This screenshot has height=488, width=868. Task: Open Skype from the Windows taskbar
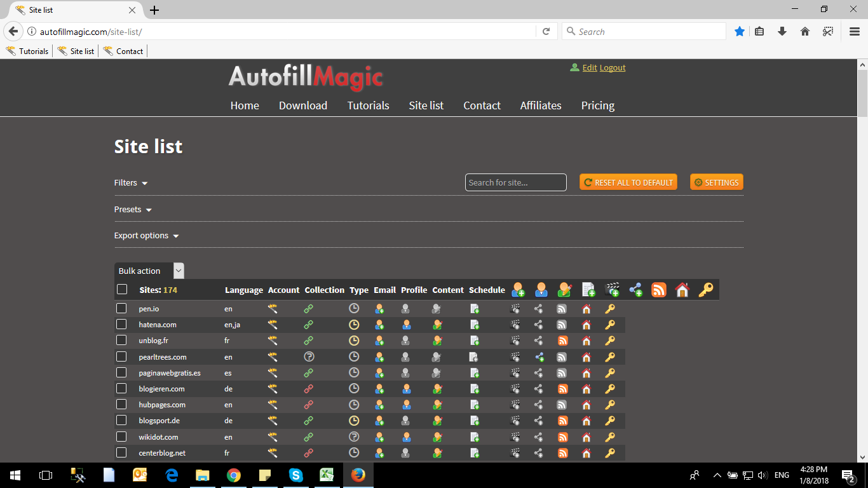pos(295,475)
